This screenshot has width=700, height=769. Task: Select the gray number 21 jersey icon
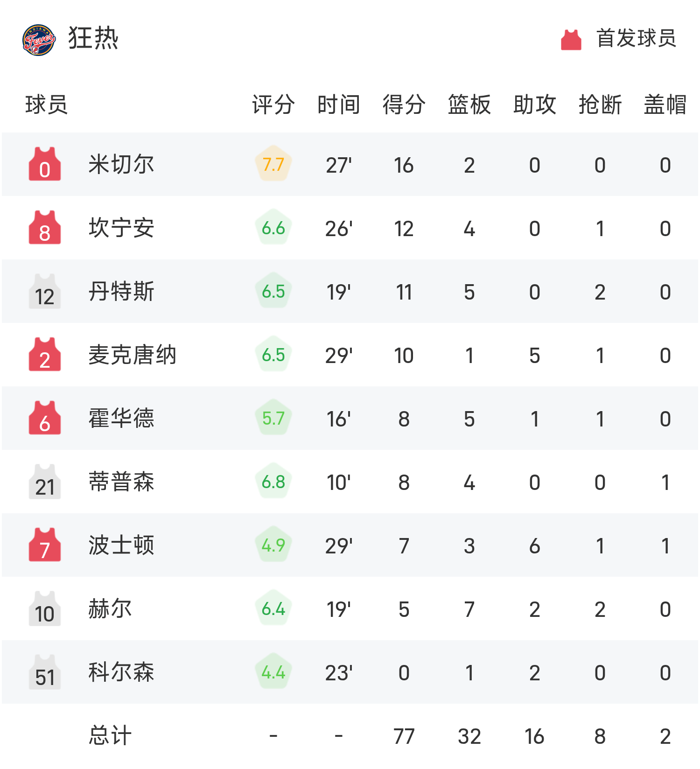pyautogui.click(x=45, y=482)
